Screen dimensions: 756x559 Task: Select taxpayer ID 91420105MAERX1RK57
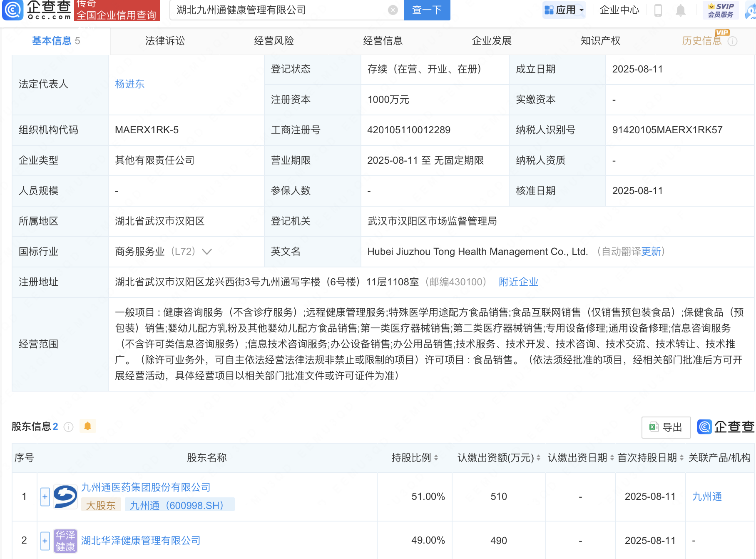pos(667,130)
